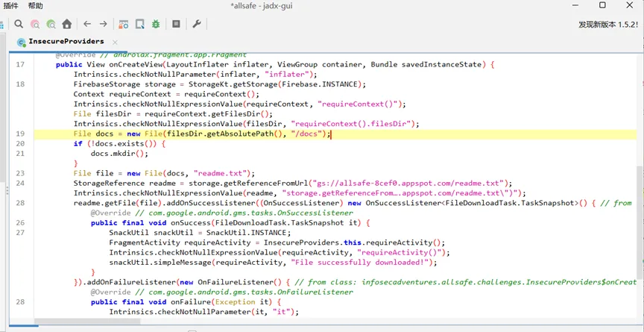644x332 pixels.
Task: Click line number 19 in gutter
Action: (20, 134)
